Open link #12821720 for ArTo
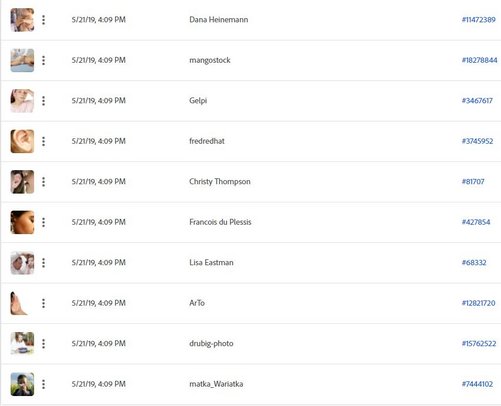Image resolution: width=501 pixels, height=406 pixels. tap(479, 303)
